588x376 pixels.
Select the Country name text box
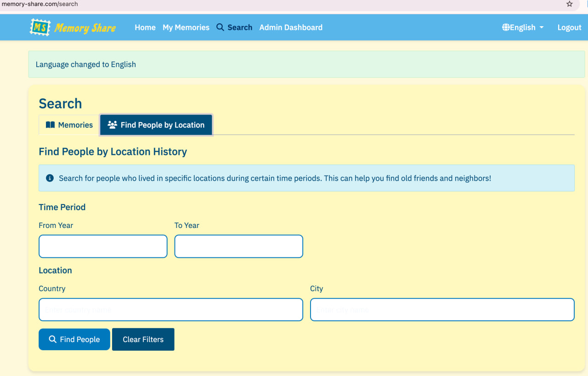170,310
